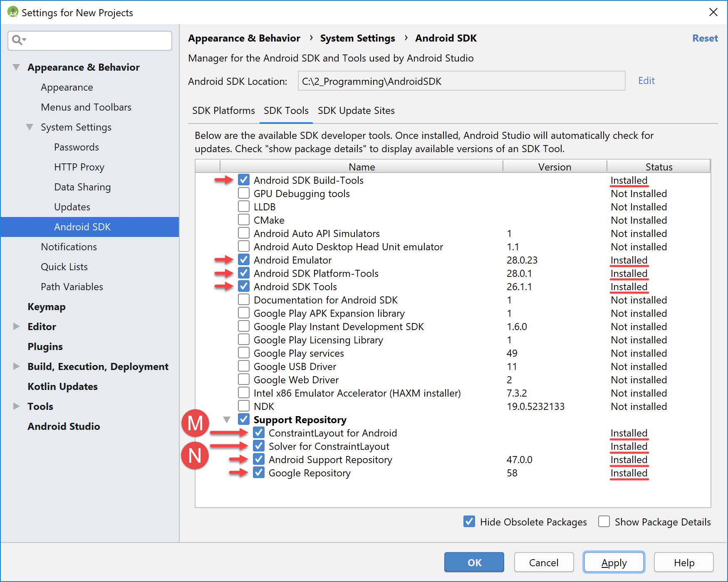Click the Android SDK Location path field

(462, 81)
